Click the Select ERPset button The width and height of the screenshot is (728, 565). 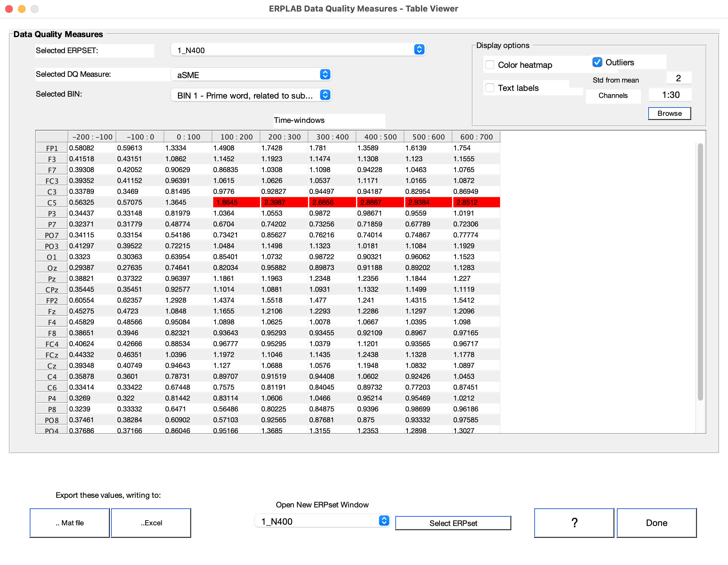coord(453,523)
